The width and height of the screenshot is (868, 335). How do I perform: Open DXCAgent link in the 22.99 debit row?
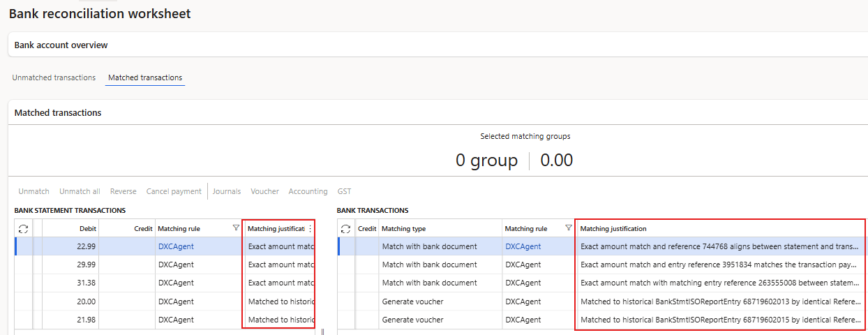point(176,246)
